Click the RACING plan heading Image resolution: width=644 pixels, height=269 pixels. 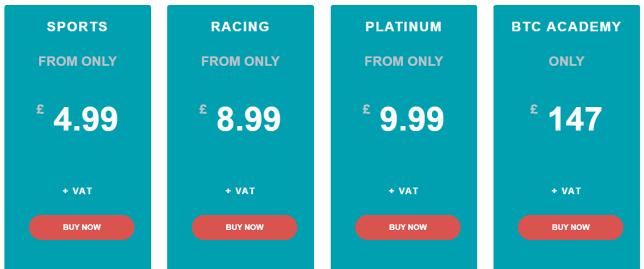240,27
